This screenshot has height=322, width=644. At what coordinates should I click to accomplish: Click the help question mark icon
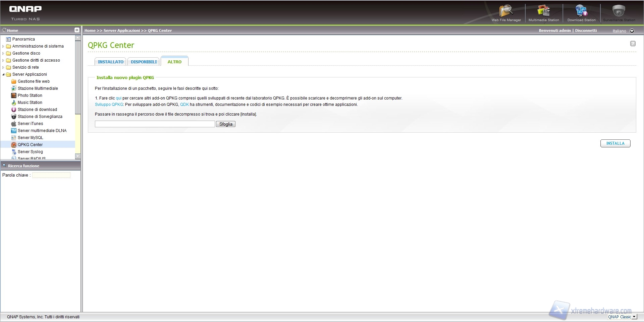click(x=633, y=44)
